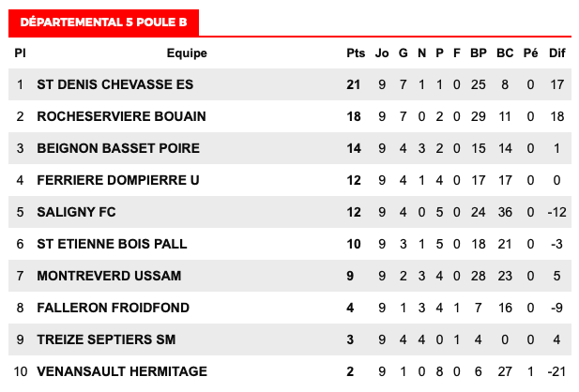This screenshot has width=579, height=392.
Task: Open the ROCHESERVIERE BOUAIN team
Action: [121, 116]
